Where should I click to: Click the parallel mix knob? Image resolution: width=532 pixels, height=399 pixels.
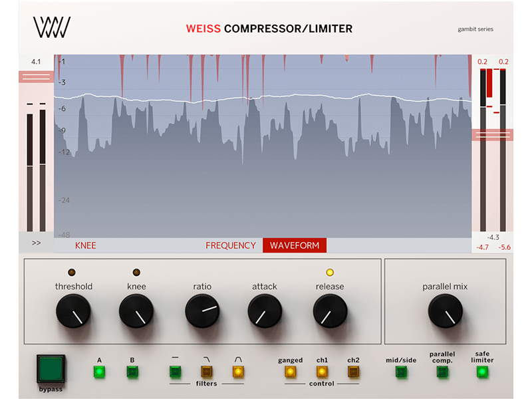445,311
